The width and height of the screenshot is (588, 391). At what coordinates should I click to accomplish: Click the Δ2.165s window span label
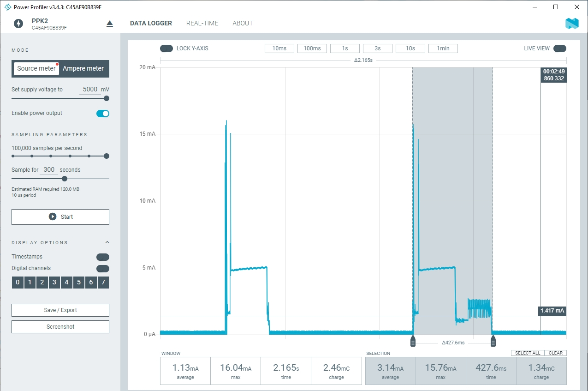[363, 60]
